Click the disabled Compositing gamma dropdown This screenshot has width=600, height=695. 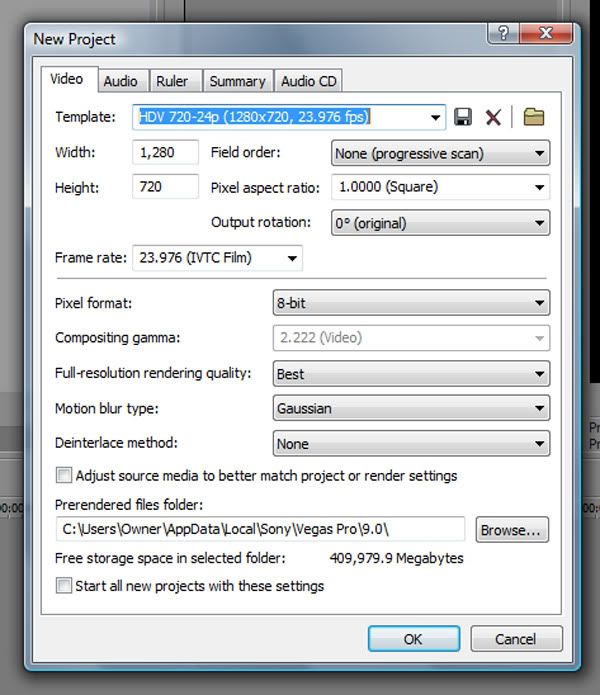(411, 338)
